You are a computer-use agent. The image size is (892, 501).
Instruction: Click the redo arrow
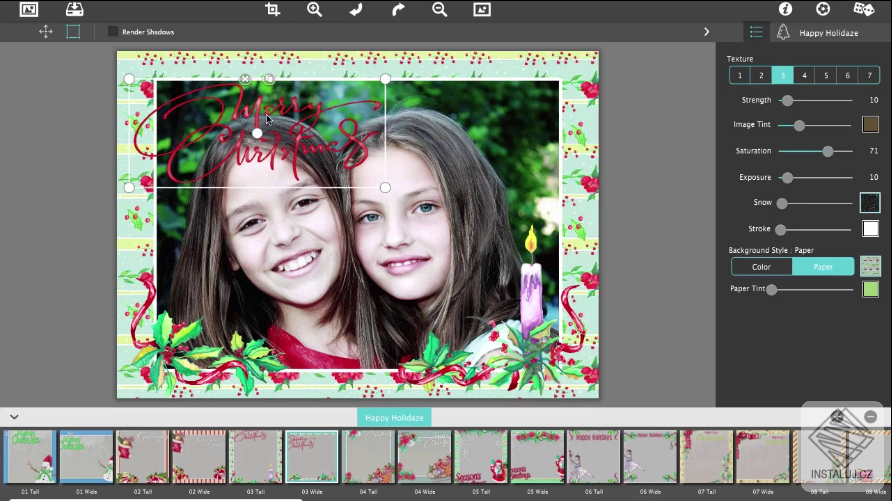[x=398, y=9]
